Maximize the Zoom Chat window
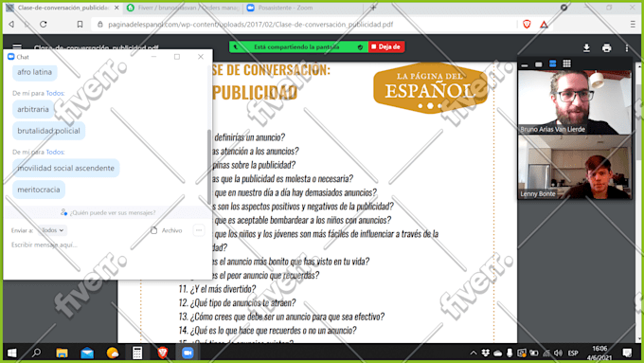The image size is (644, 363). coord(177,57)
